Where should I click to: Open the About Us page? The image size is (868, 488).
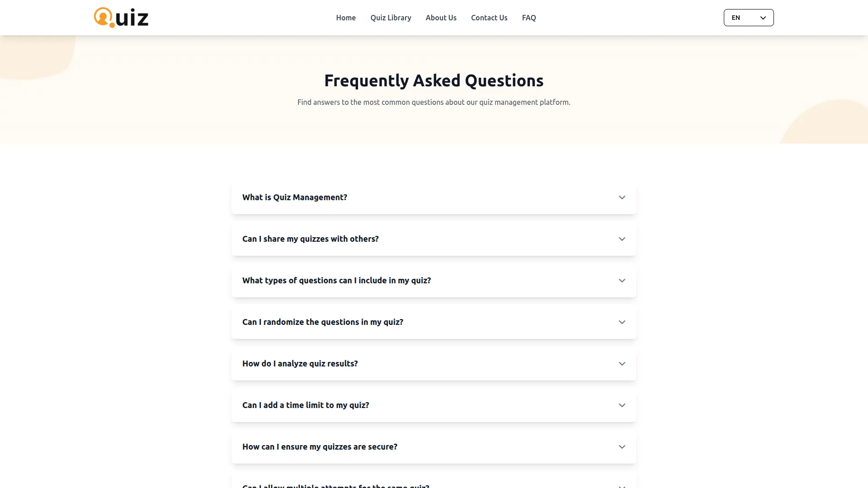click(x=441, y=18)
